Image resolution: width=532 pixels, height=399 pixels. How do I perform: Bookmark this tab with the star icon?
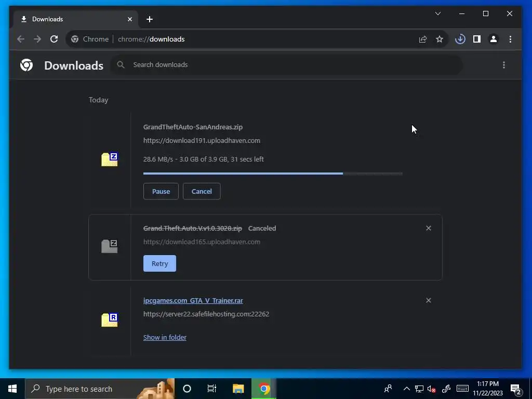[440, 39]
